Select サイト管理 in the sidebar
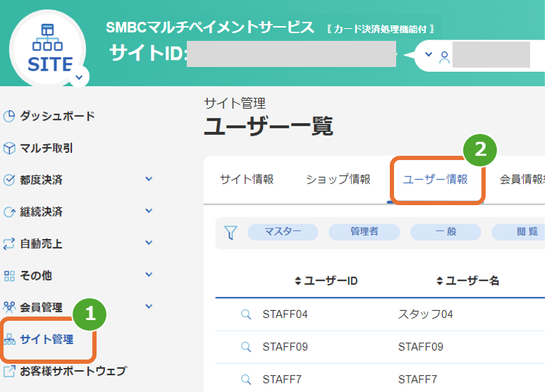 pos(47,339)
